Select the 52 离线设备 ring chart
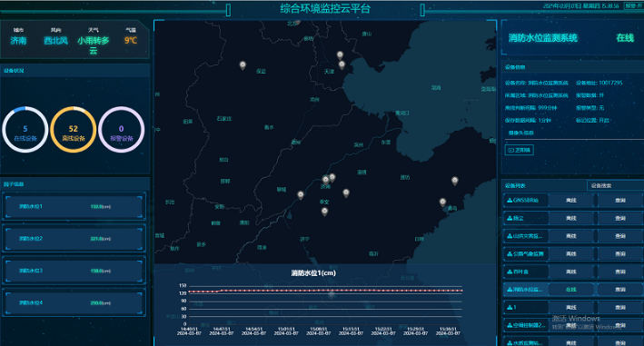 74,129
